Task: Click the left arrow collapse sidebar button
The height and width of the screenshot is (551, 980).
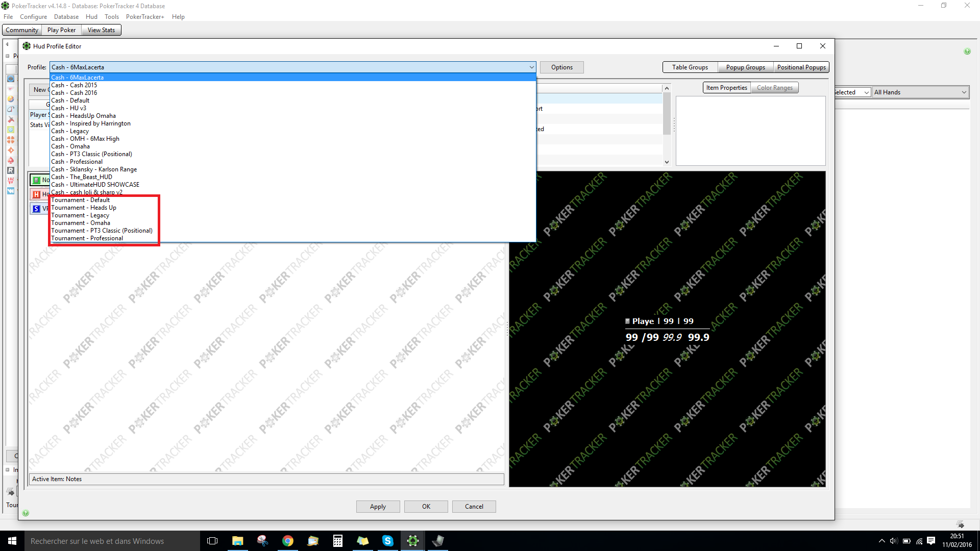Action: click(x=7, y=44)
